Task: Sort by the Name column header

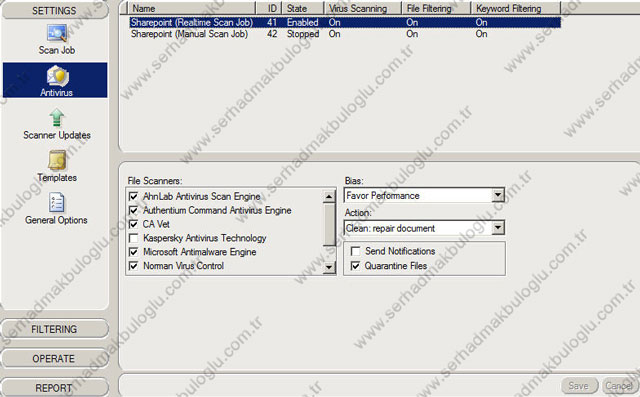Action: click(x=192, y=8)
